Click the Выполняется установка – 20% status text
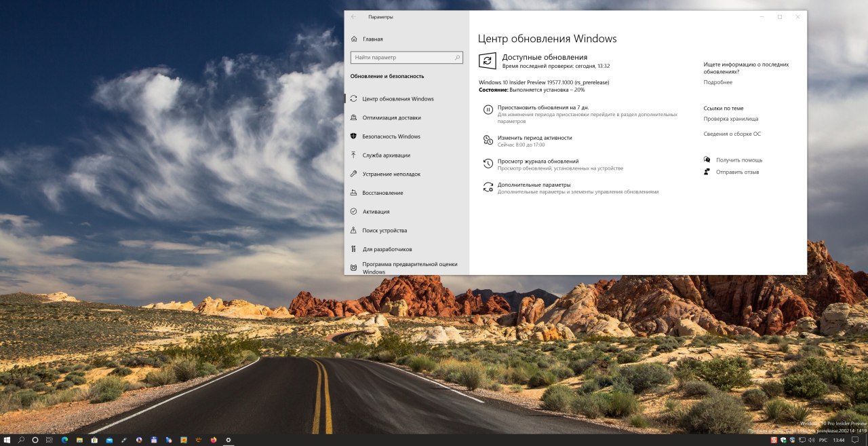This screenshot has width=868, height=446. pyautogui.click(x=547, y=90)
